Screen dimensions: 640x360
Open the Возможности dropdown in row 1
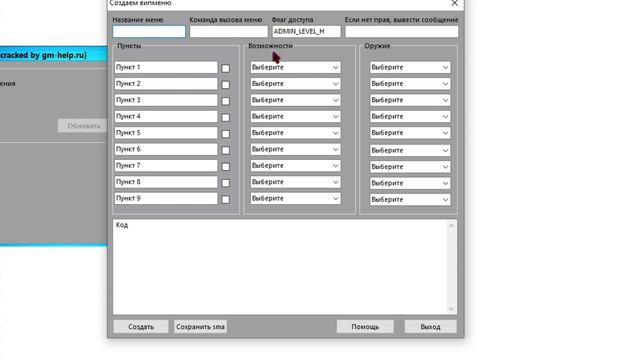296,67
